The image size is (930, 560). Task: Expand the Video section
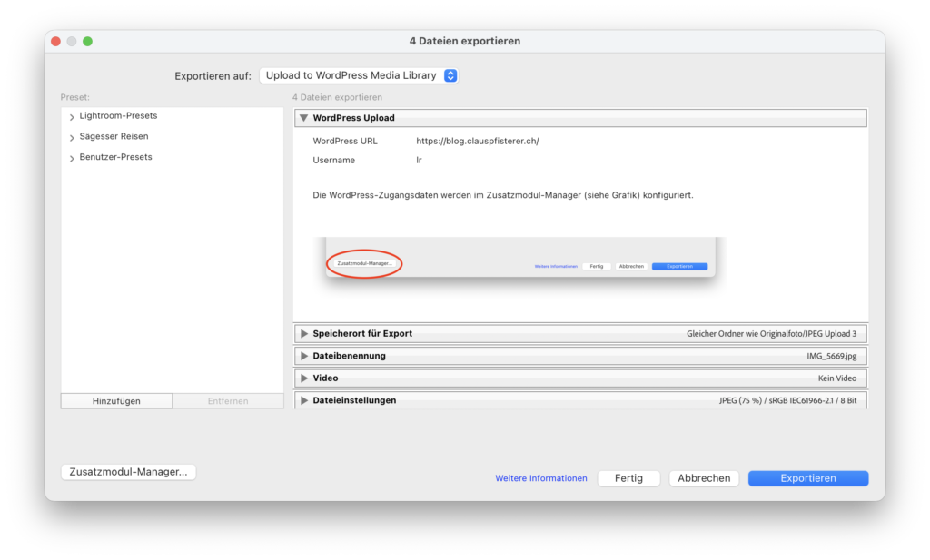pyautogui.click(x=304, y=378)
